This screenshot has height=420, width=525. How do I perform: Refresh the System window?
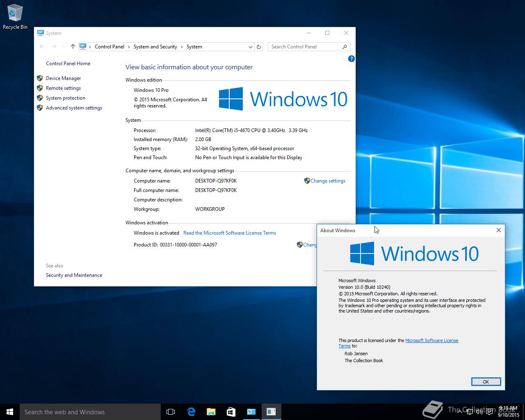coord(259,47)
